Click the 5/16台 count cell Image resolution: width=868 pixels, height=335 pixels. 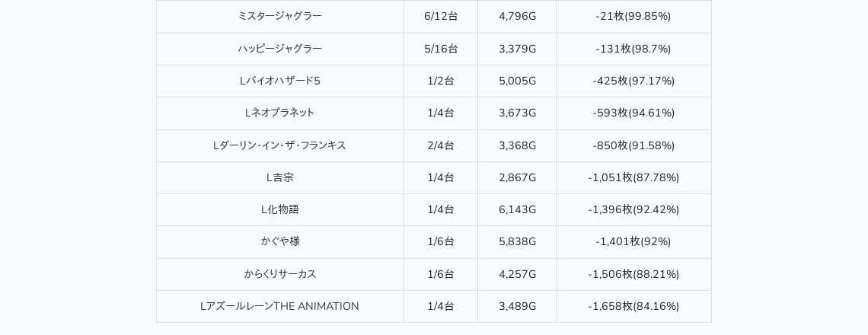[x=441, y=49]
